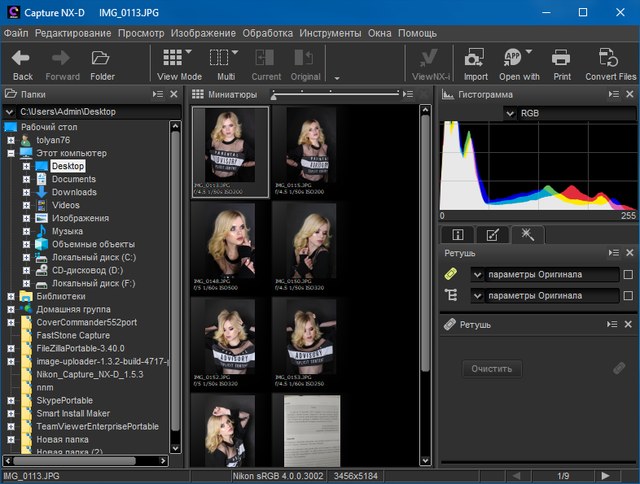Tick the checkbox on the second Ретушь row
Image resolution: width=640 pixels, height=484 pixels.
(627, 296)
